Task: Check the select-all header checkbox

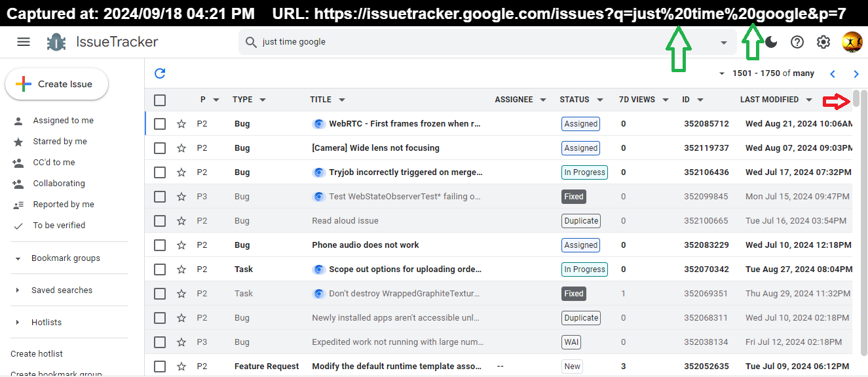Action: click(160, 100)
